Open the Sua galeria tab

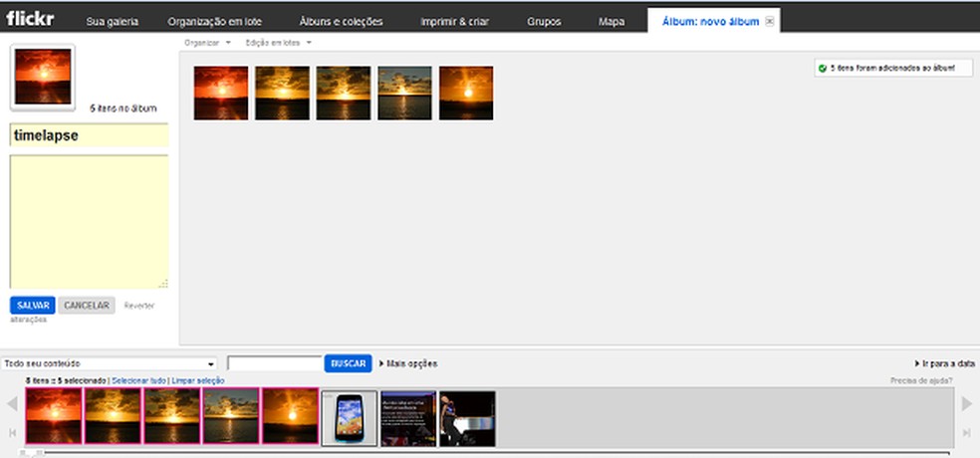(113, 22)
